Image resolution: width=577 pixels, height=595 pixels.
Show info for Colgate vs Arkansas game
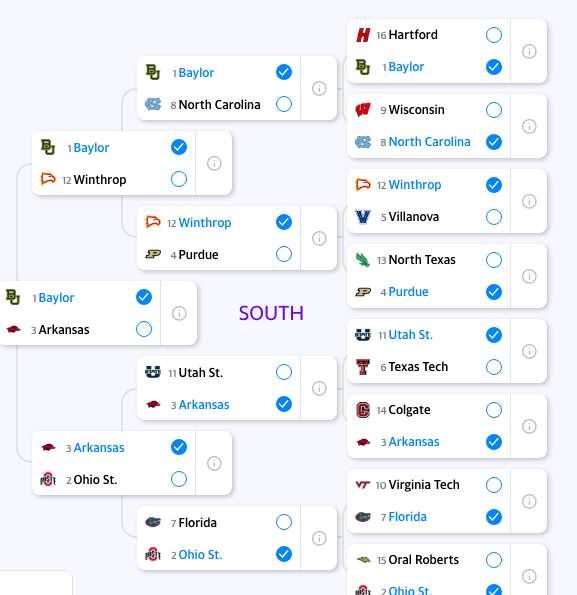tap(529, 426)
